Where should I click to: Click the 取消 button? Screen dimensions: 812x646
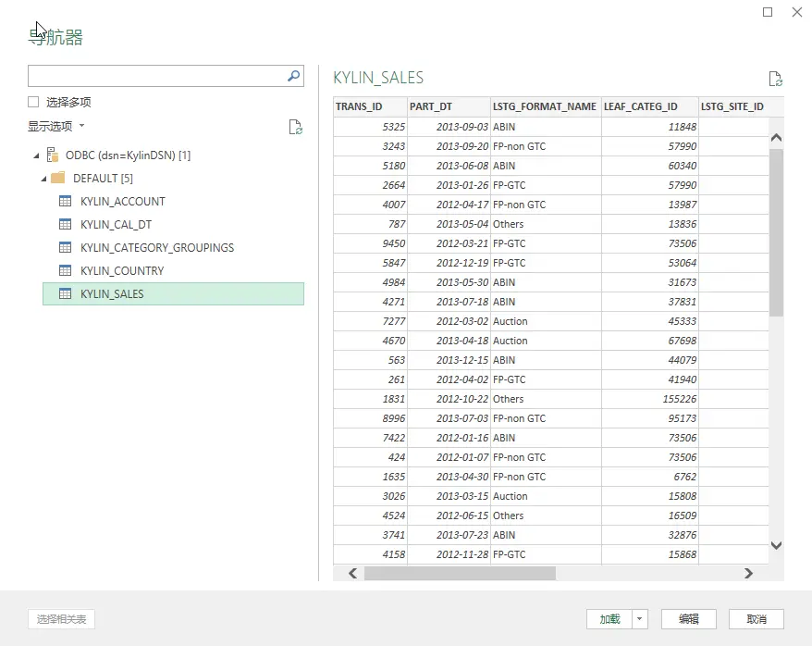[757, 619]
